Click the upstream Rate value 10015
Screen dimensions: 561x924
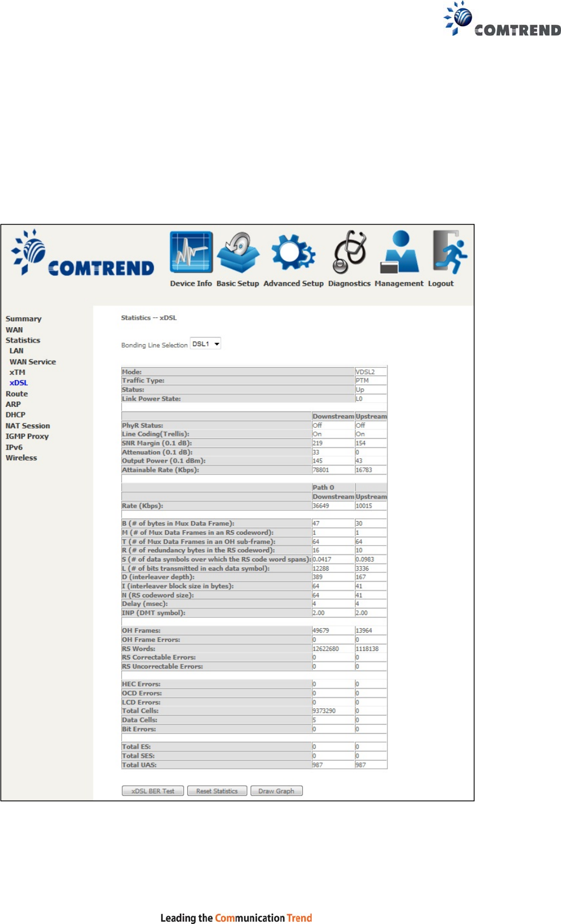pyautogui.click(x=364, y=506)
